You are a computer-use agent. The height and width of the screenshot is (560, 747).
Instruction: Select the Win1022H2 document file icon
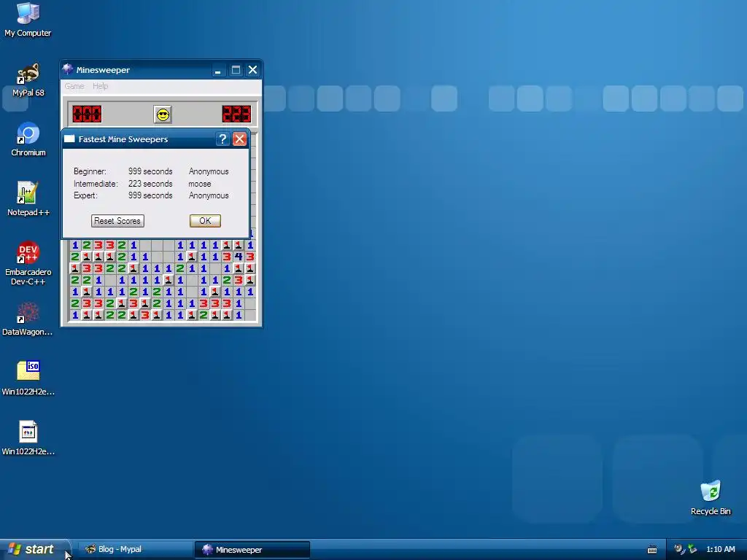(28, 438)
